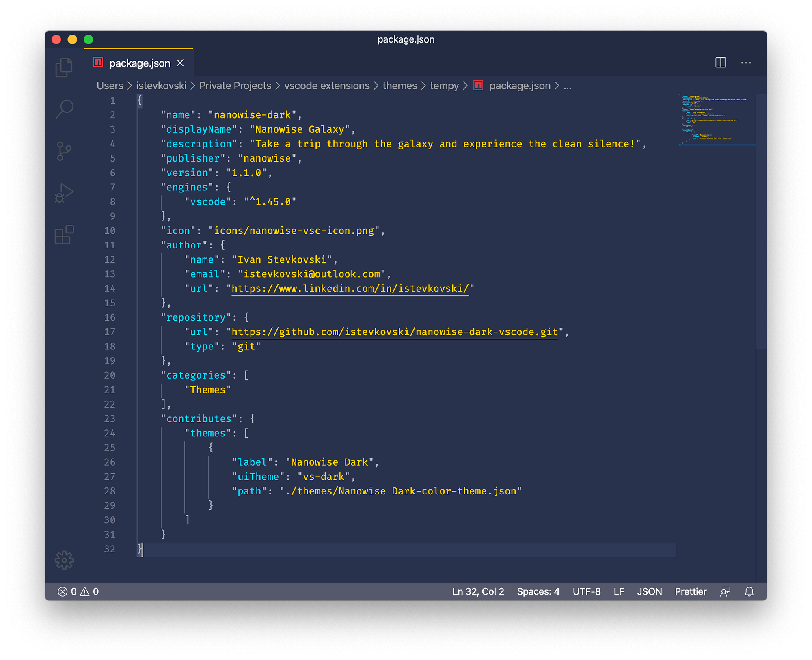812x660 pixels.
Task: Open the 'Private Projects' breadcrumb dropdown
Action: click(235, 86)
